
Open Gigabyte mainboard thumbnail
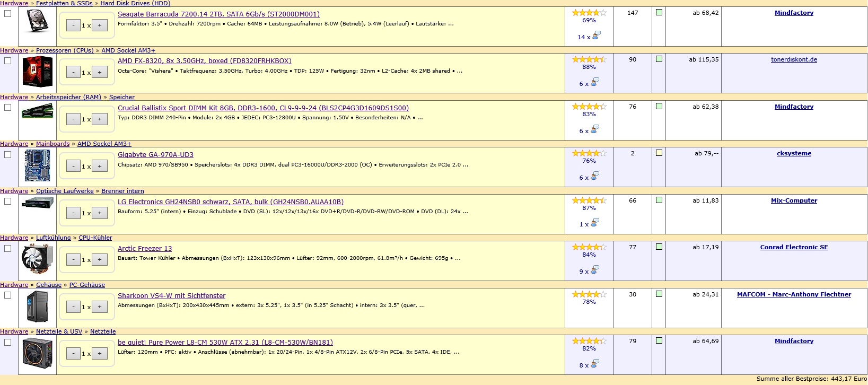coord(37,165)
